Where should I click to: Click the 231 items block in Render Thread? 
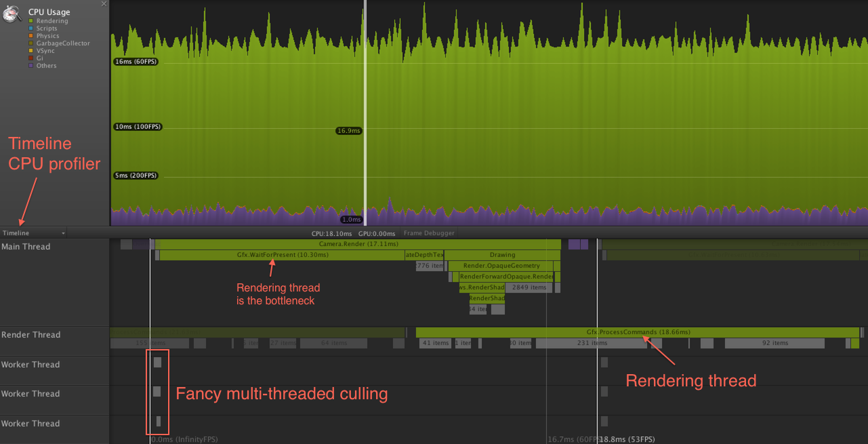tap(591, 343)
